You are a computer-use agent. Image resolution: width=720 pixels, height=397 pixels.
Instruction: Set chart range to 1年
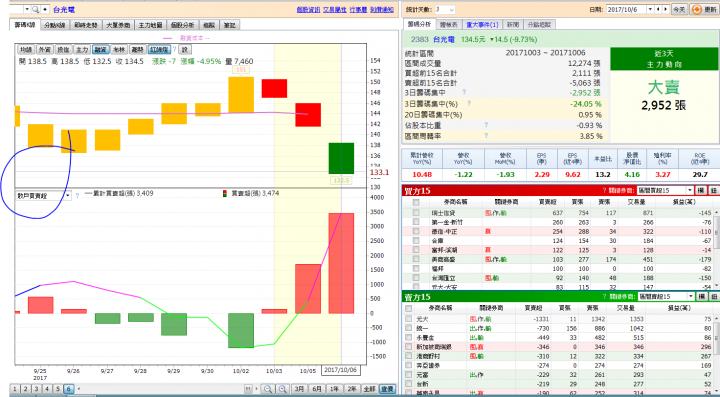334,389
